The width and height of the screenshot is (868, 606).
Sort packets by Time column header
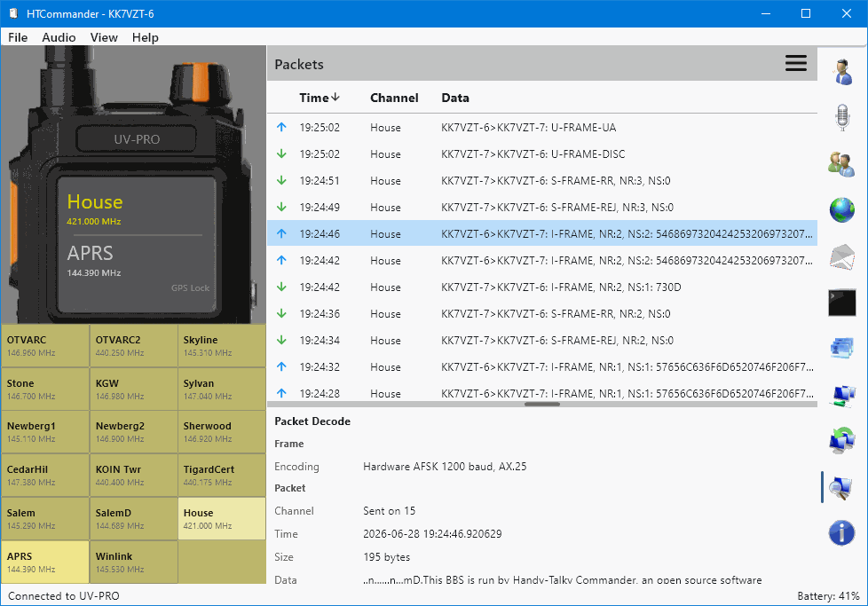coord(320,98)
